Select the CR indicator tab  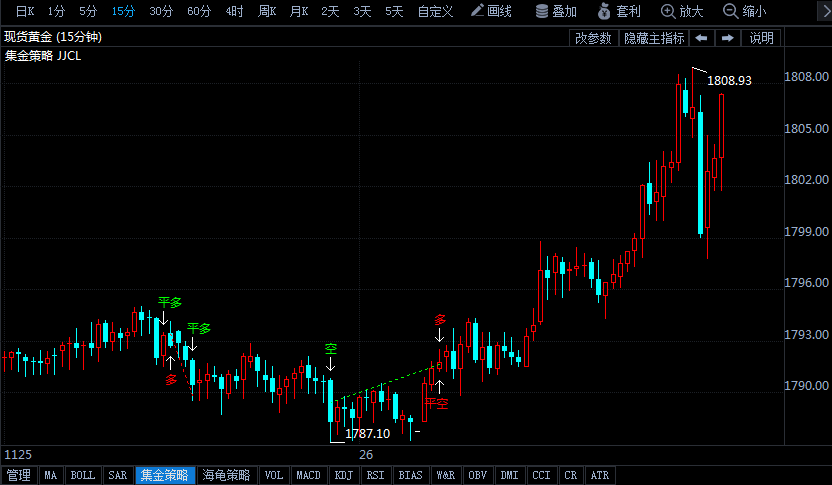point(570,475)
